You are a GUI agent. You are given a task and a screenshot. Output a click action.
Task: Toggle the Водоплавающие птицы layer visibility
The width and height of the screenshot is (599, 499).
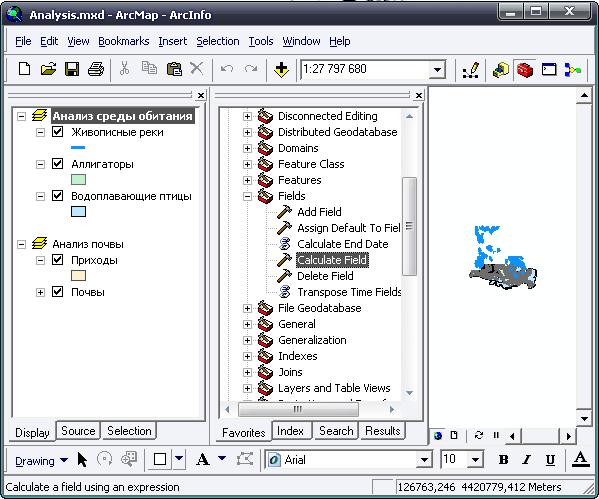[57, 196]
